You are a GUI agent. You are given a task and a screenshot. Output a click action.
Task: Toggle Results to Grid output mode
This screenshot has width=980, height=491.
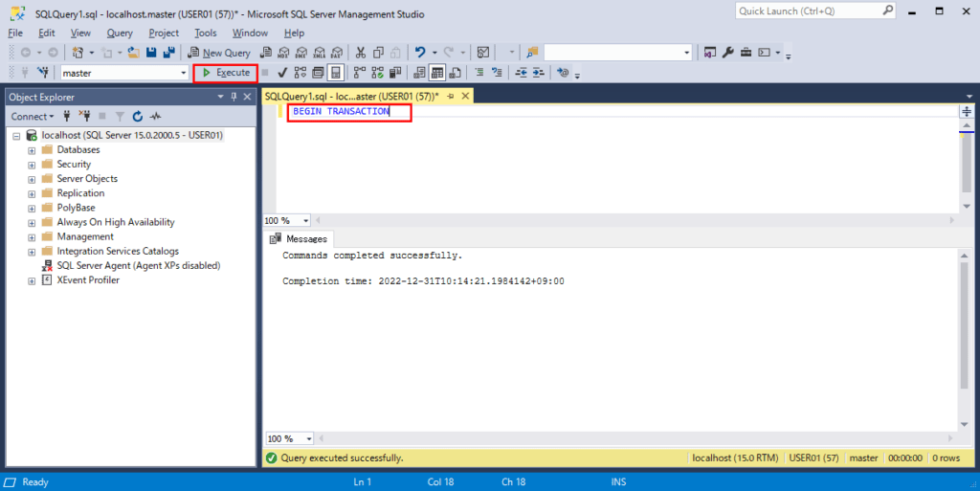(x=436, y=73)
